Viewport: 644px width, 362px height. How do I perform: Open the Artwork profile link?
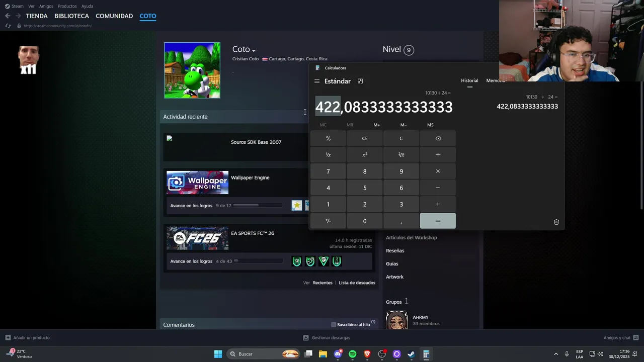(x=394, y=277)
